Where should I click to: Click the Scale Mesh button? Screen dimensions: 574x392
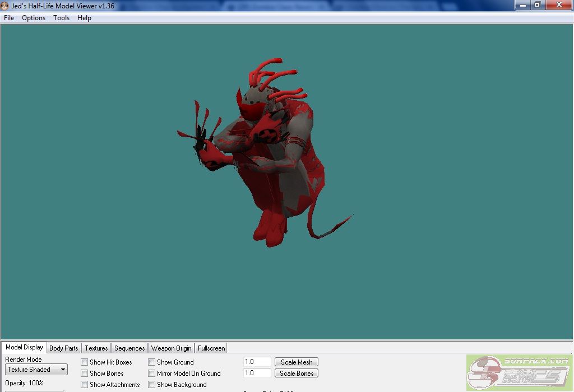pyautogui.click(x=297, y=362)
